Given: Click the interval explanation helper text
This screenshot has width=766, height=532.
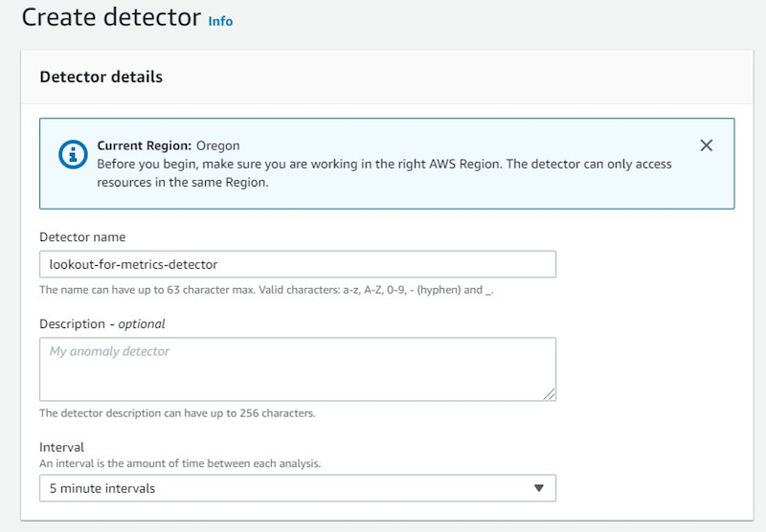Looking at the screenshot, I should 180,463.
